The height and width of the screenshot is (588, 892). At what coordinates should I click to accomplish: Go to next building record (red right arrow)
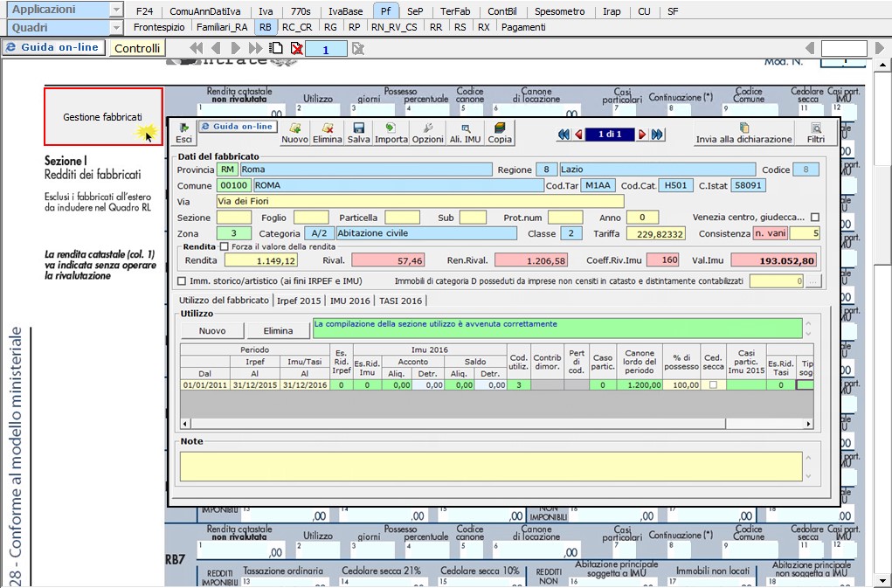click(x=642, y=135)
